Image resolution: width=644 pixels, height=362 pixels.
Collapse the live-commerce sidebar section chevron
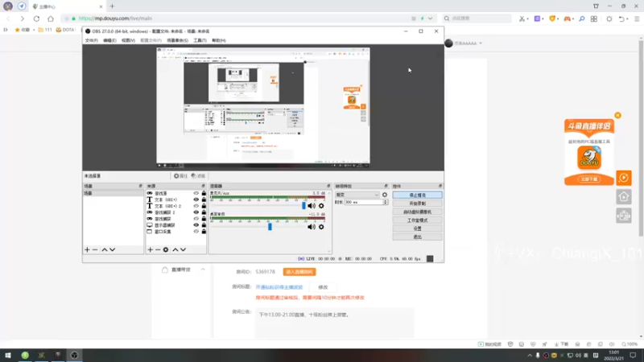[203, 269]
